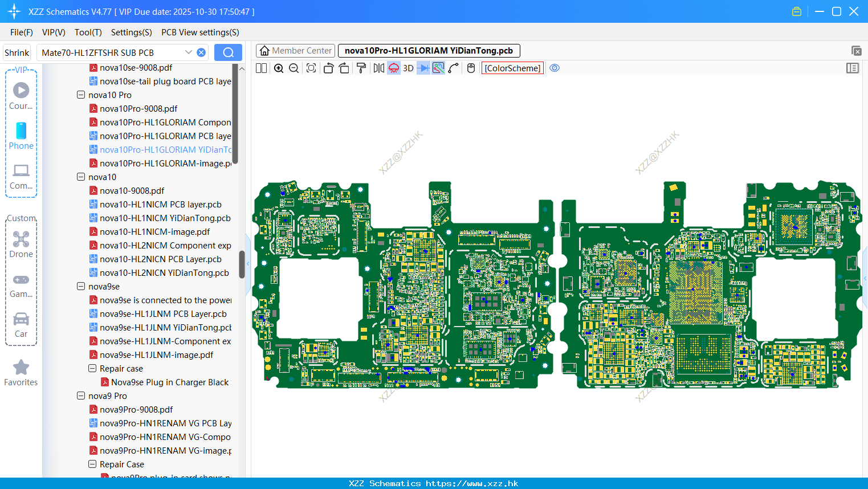Collapse the nova10 tree node
Screen dimensions: 868x489
81,177
